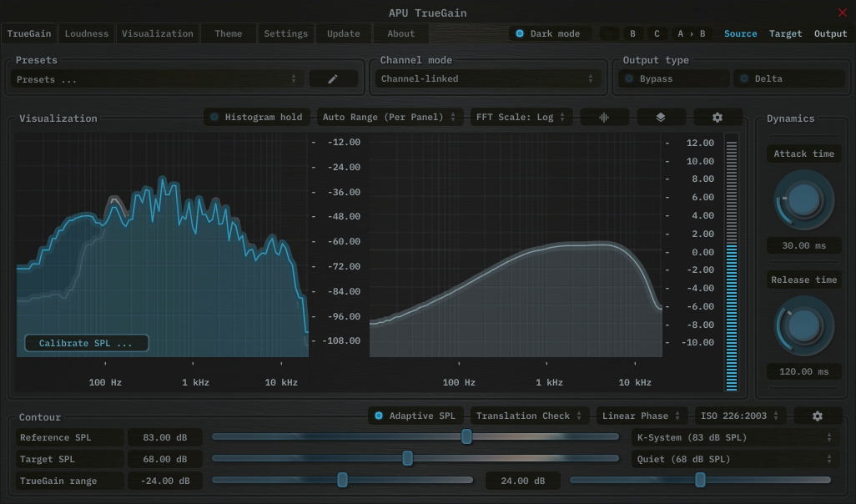Turn the Attack time knob
The image size is (856, 504).
(803, 200)
